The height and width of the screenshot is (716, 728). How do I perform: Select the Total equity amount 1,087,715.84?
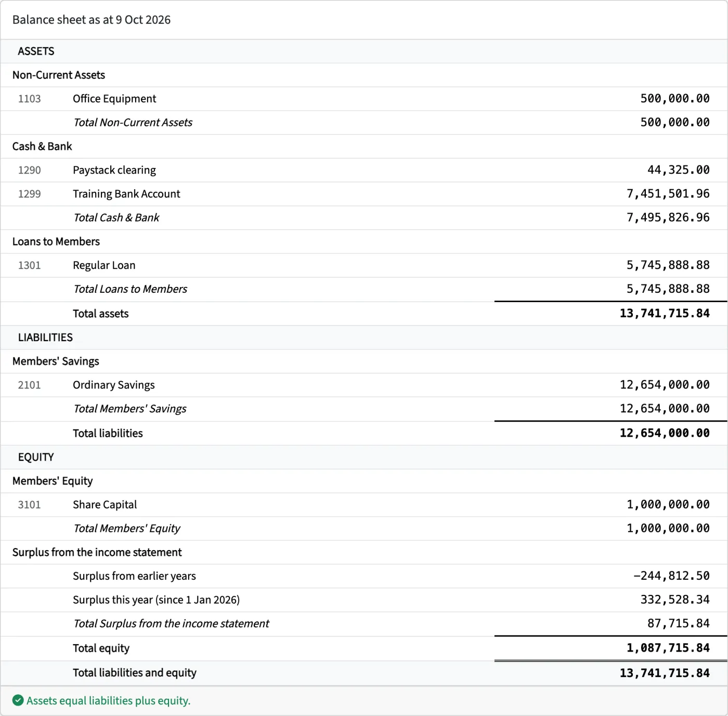tap(668, 647)
